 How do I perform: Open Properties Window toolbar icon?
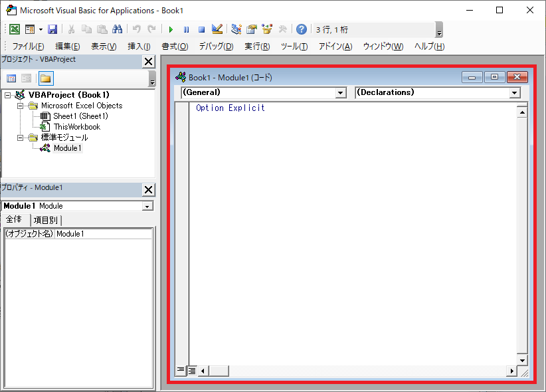click(251, 29)
